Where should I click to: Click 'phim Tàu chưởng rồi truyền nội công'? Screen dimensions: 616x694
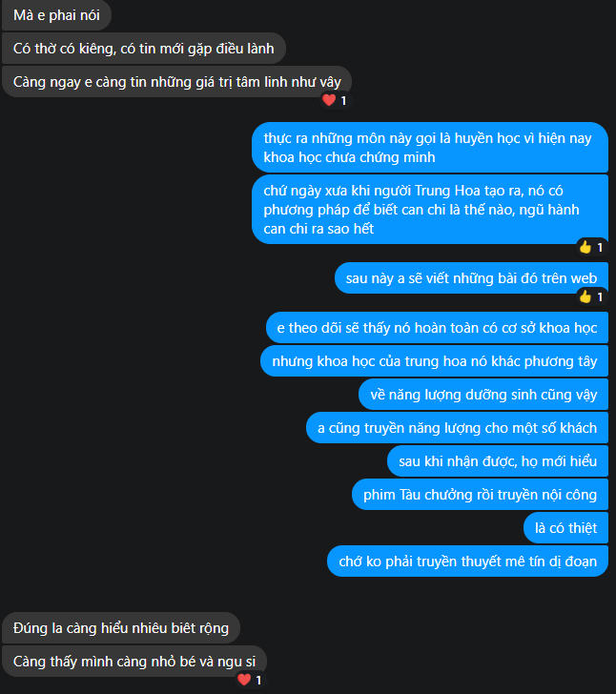point(480,495)
